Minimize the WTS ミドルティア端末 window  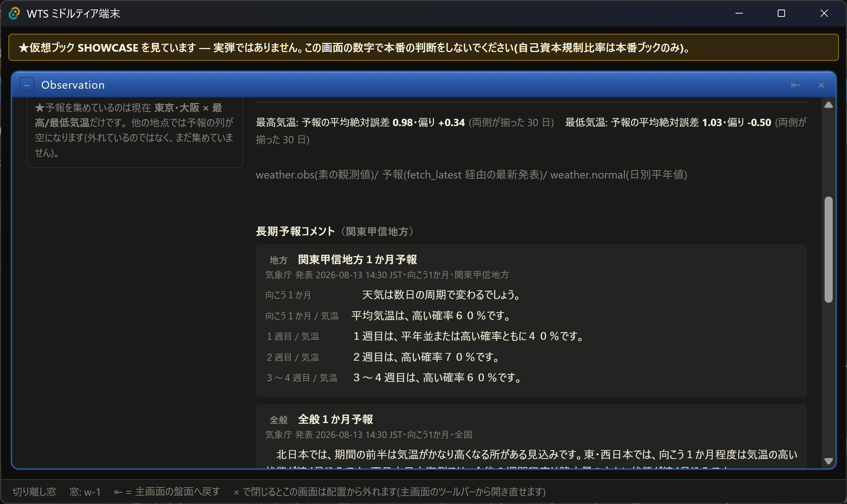[739, 13]
